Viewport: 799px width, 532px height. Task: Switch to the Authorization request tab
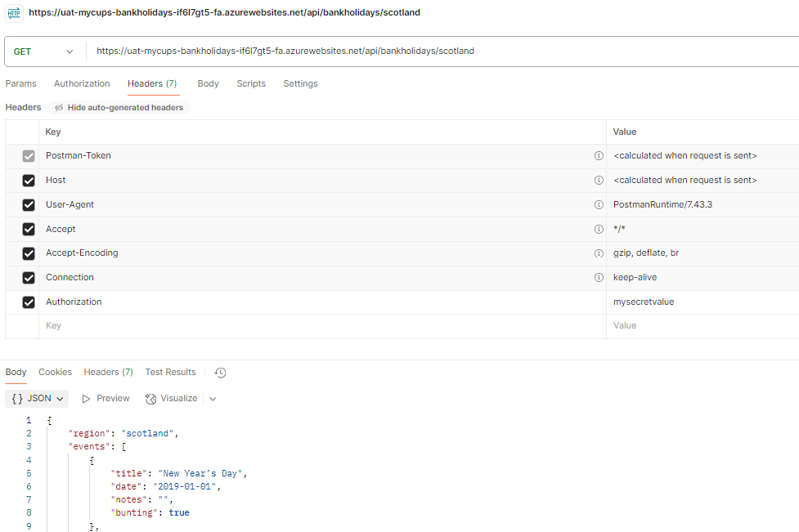[82, 83]
